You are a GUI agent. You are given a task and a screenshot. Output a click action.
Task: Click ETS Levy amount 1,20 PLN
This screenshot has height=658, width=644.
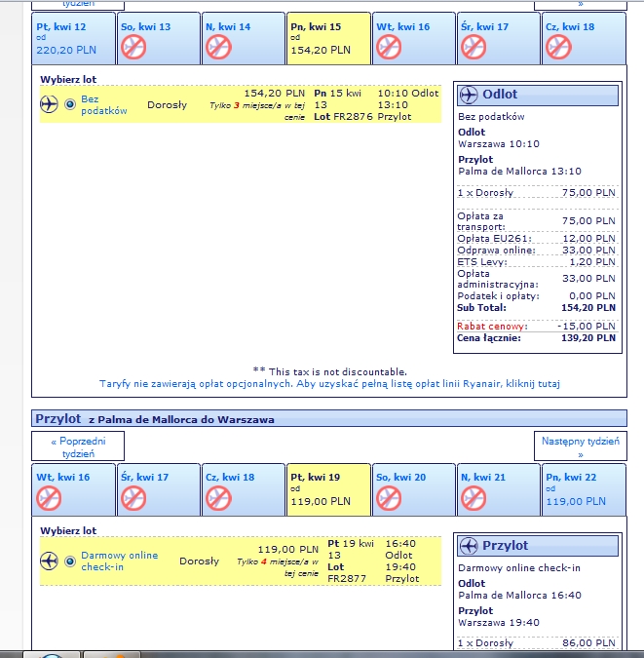[x=592, y=262]
